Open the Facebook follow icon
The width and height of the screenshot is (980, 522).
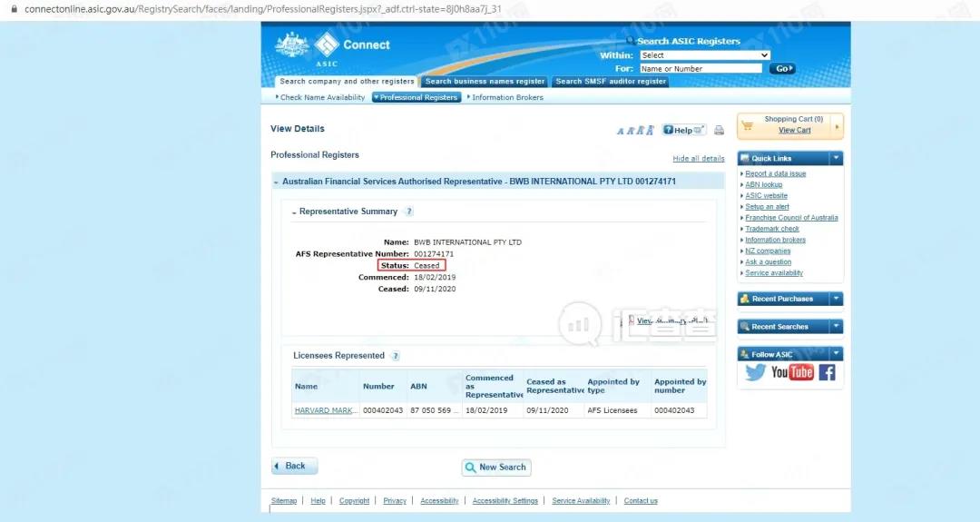tap(827, 372)
